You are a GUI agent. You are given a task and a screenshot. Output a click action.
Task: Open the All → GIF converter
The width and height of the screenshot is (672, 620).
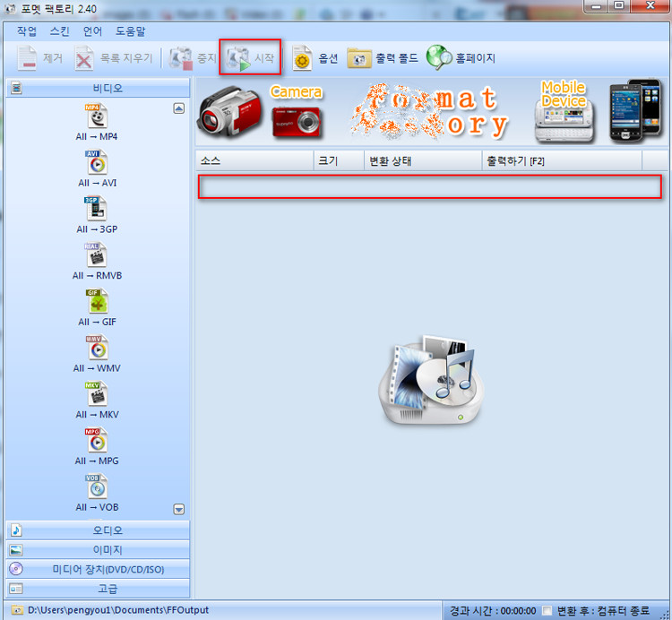coord(97,301)
